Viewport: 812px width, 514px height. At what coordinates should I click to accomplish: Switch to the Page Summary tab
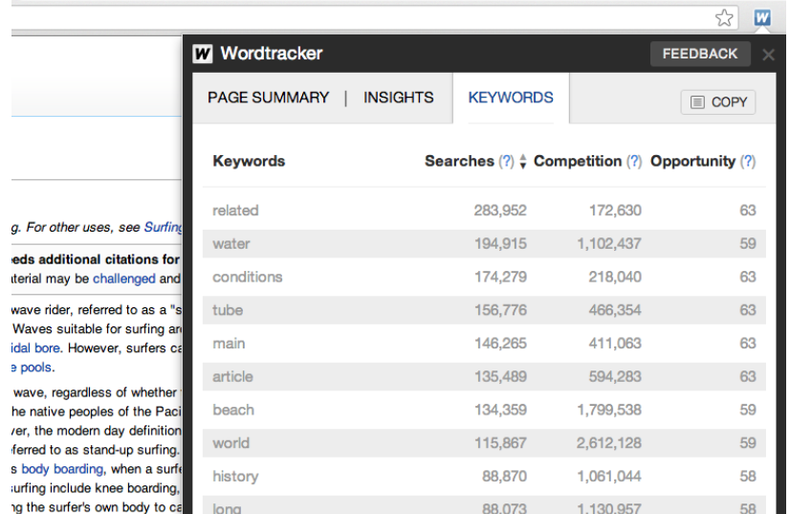click(x=268, y=98)
